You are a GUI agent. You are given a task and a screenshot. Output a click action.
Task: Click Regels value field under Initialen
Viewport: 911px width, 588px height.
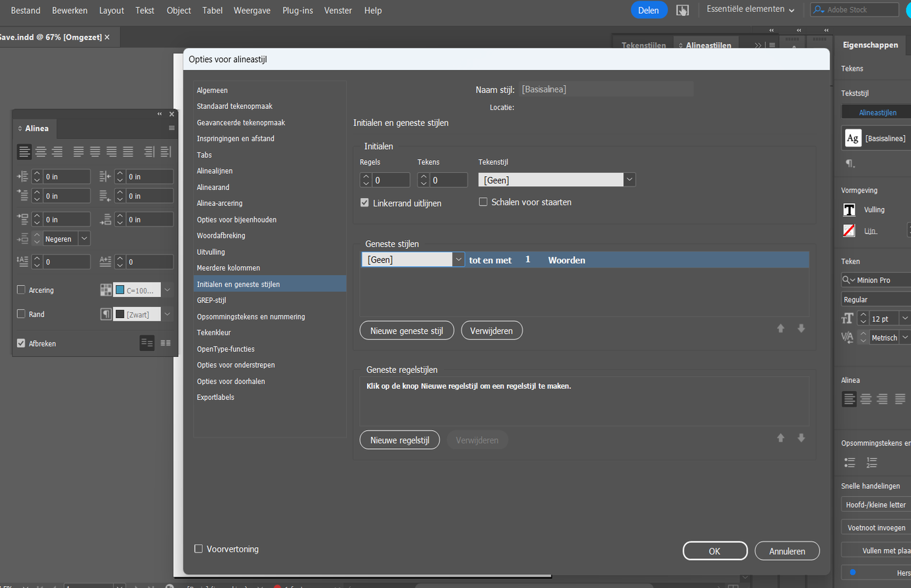(x=391, y=180)
